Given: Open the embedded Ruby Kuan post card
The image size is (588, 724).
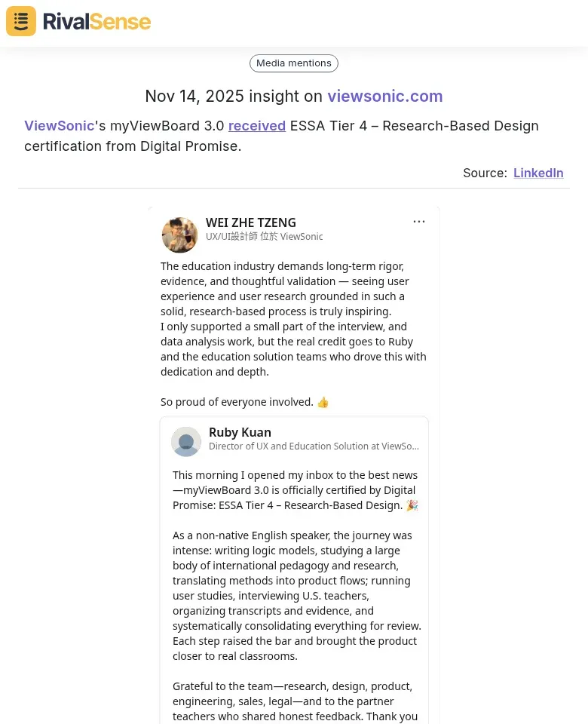Looking at the screenshot, I should click(294, 573).
